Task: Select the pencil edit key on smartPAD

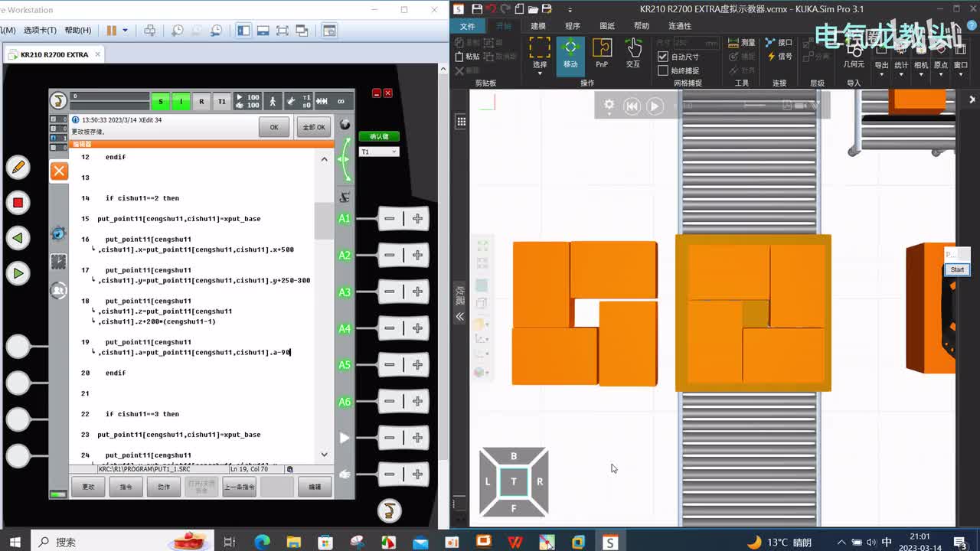Action: click(18, 167)
